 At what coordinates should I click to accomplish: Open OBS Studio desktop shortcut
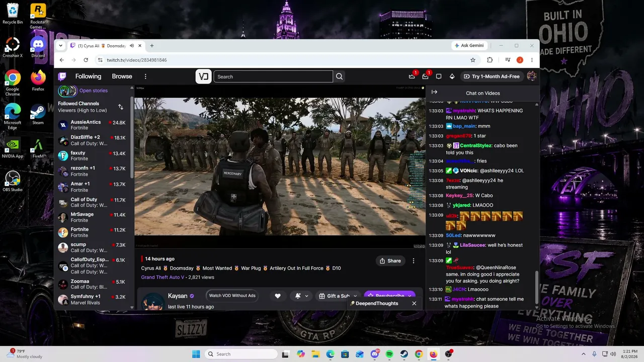pyautogui.click(x=13, y=181)
